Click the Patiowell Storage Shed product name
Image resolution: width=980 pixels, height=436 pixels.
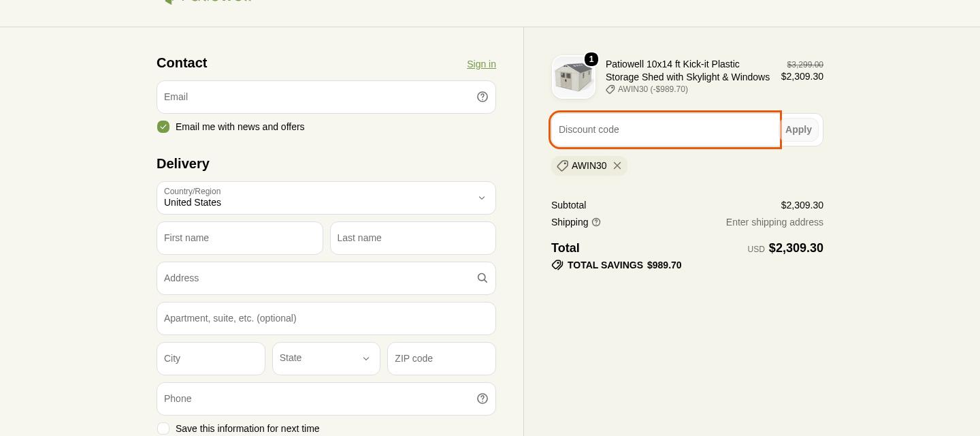687,70
